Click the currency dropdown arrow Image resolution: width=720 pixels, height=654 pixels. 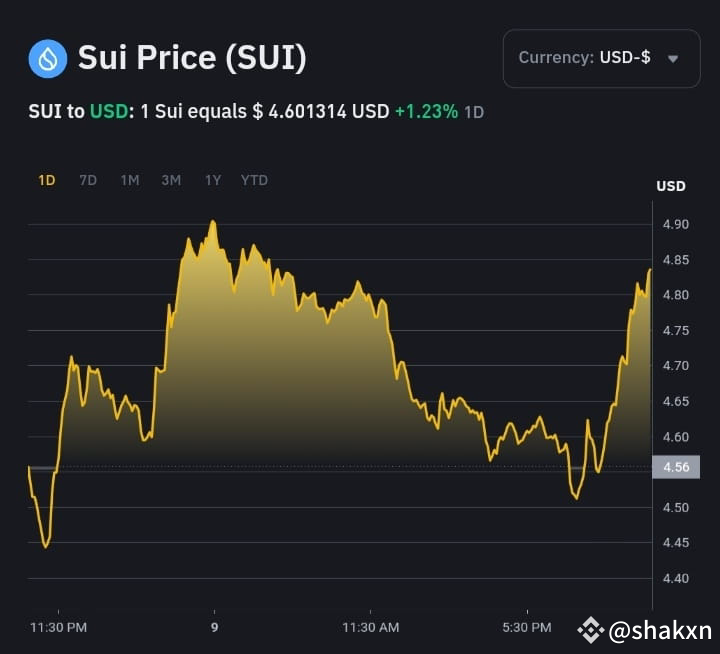point(673,59)
